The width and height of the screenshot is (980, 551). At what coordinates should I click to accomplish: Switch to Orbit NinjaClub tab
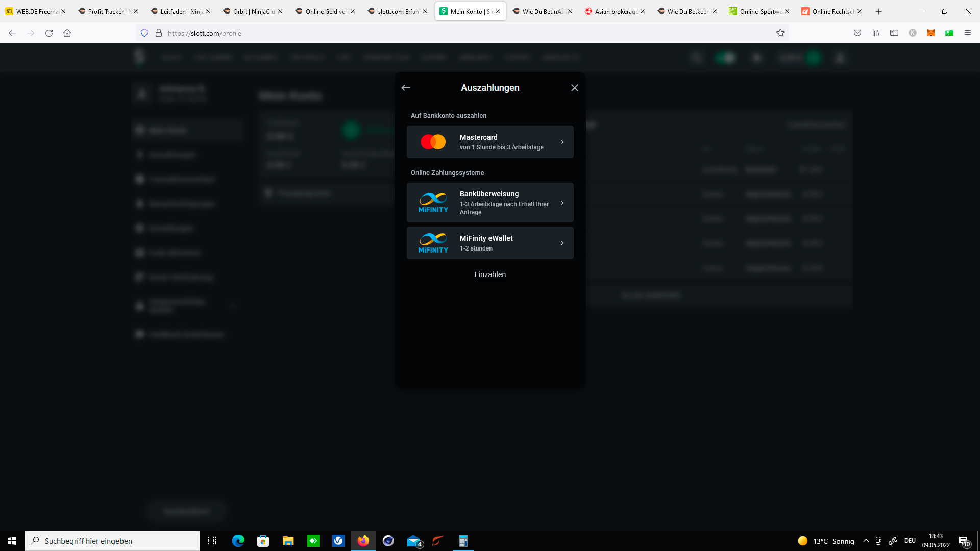[x=253, y=11]
